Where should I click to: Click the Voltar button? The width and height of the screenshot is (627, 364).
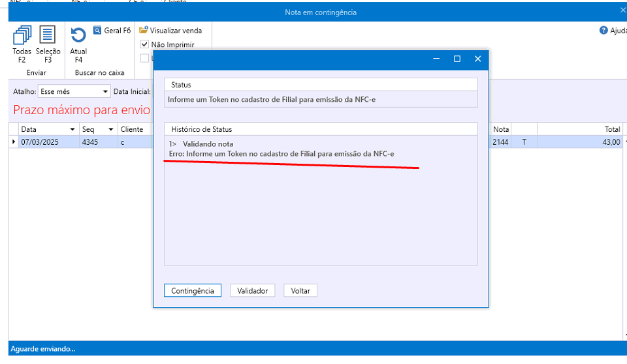point(300,291)
